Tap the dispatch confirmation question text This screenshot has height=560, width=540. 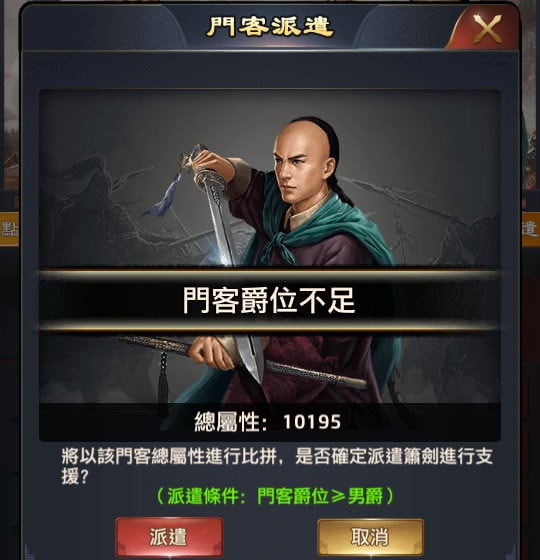[x=277, y=466]
